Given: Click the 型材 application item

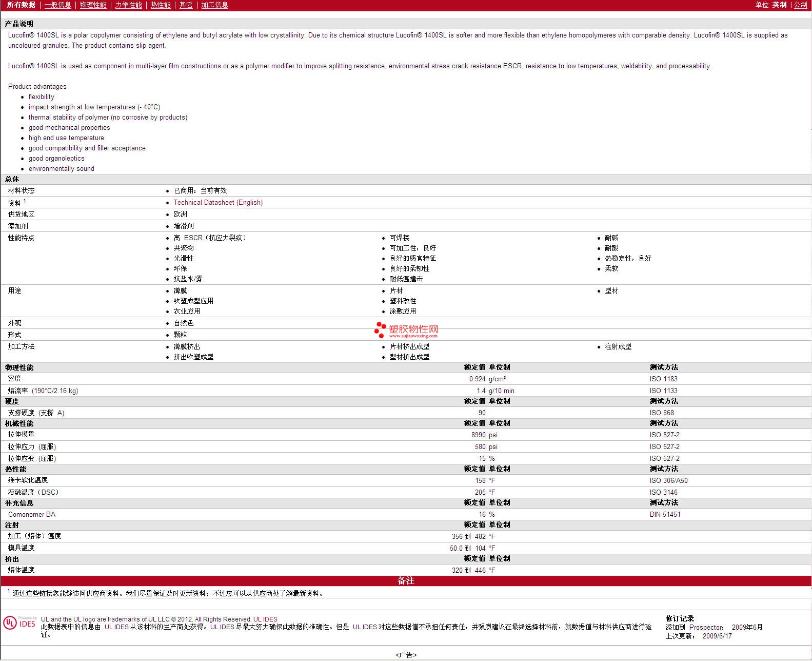Looking at the screenshot, I should [x=611, y=290].
